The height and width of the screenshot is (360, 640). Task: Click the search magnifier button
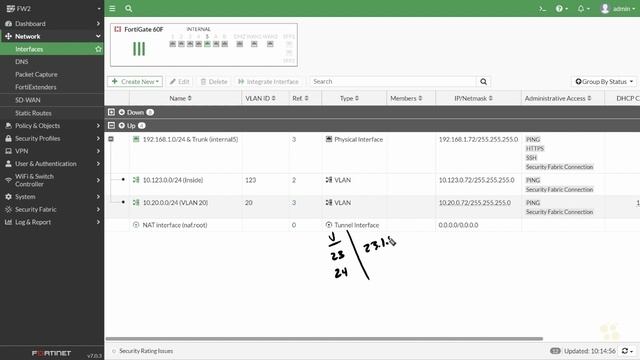tap(483, 82)
